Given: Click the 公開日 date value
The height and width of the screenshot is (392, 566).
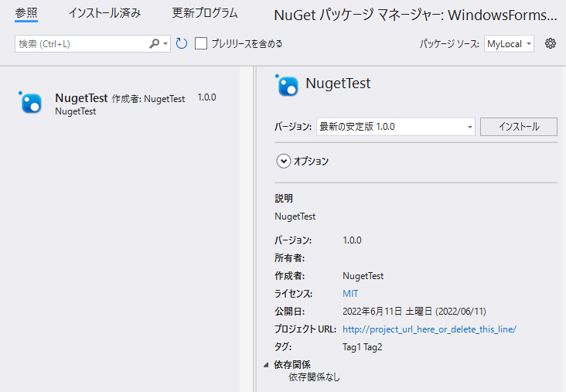Looking at the screenshot, I should 414,311.
